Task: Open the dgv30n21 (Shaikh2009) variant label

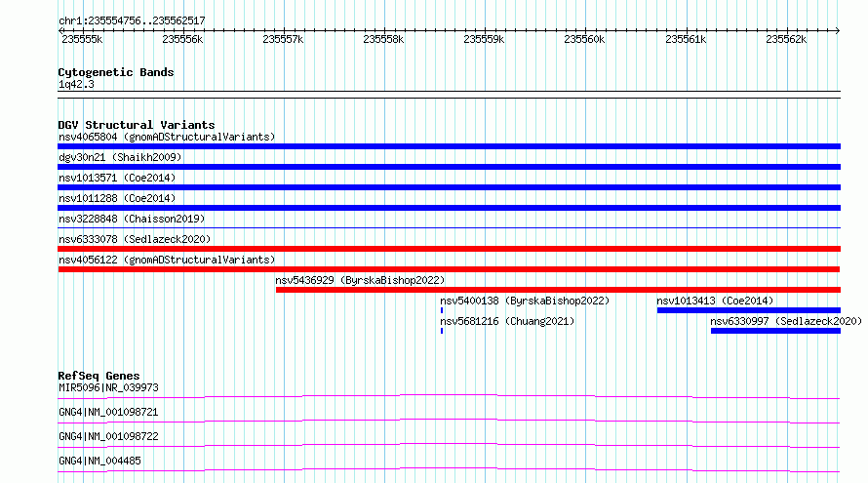Action: coord(120,157)
